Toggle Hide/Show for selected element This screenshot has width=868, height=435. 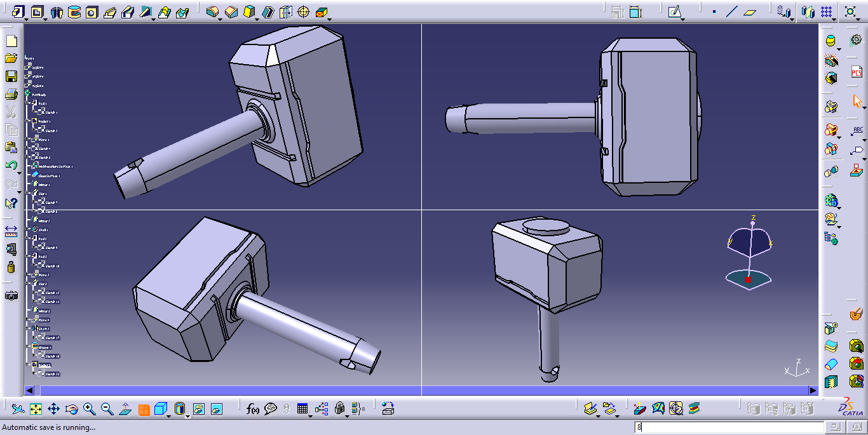click(x=199, y=409)
